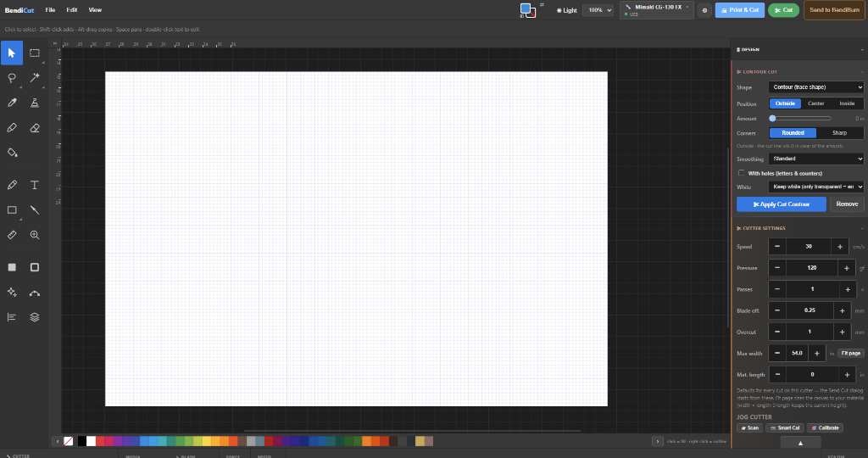This screenshot has width=868, height=458.
Task: Set contour position to Inside
Action: point(847,103)
